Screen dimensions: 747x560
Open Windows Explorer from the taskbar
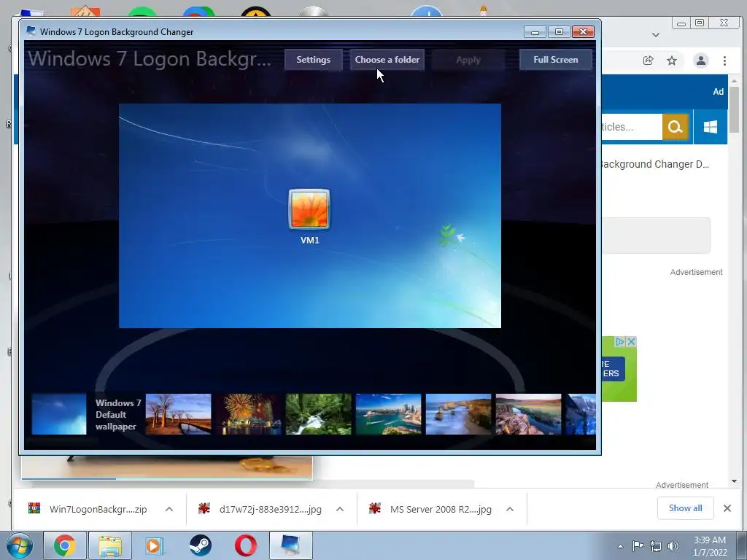[x=109, y=545]
